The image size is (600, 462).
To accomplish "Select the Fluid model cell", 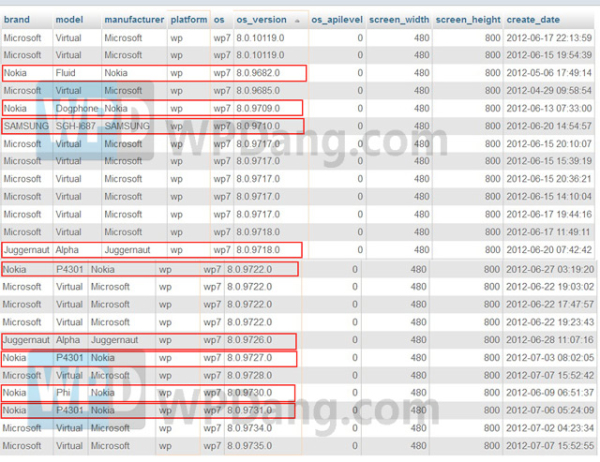I will pyautogui.click(x=67, y=73).
